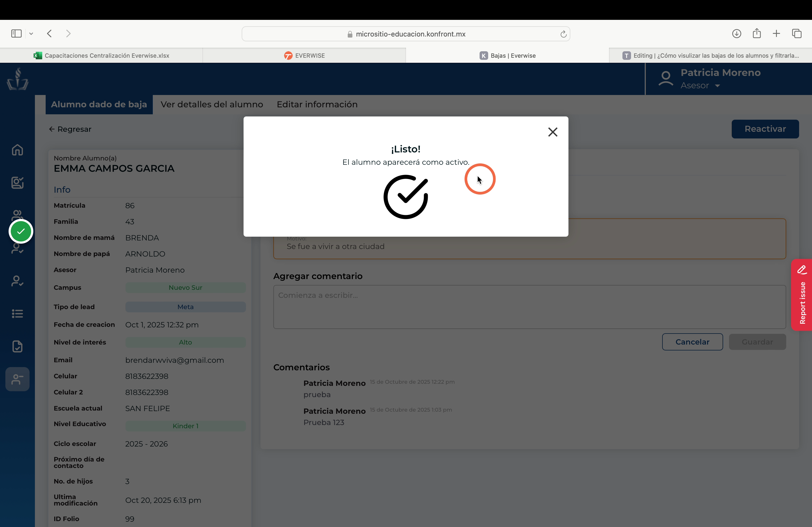
Task: Click the Regresar back link
Action: point(70,129)
